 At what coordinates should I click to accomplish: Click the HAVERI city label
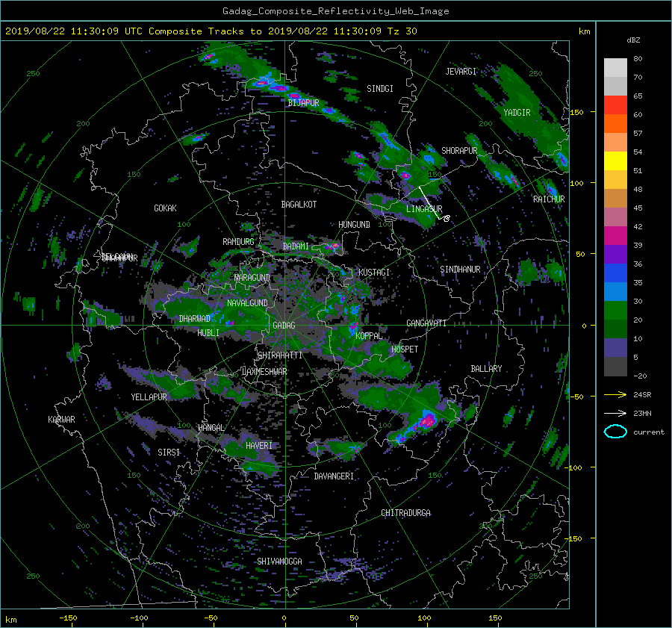(x=259, y=446)
